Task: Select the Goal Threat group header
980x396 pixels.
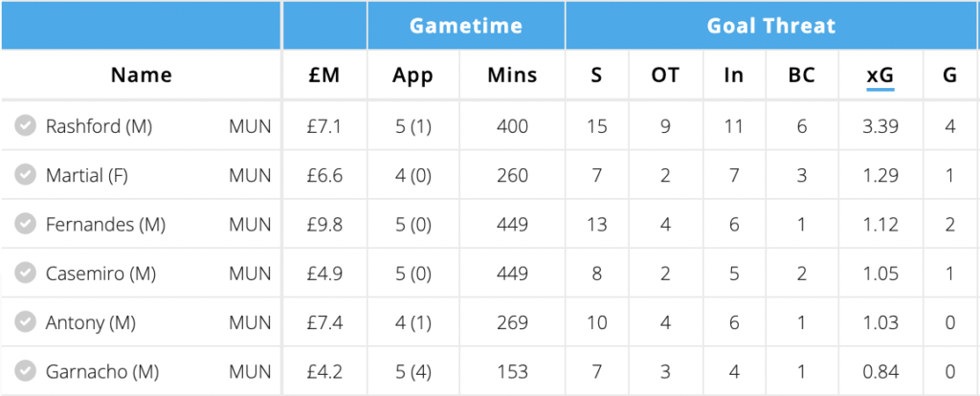Action: tap(771, 26)
